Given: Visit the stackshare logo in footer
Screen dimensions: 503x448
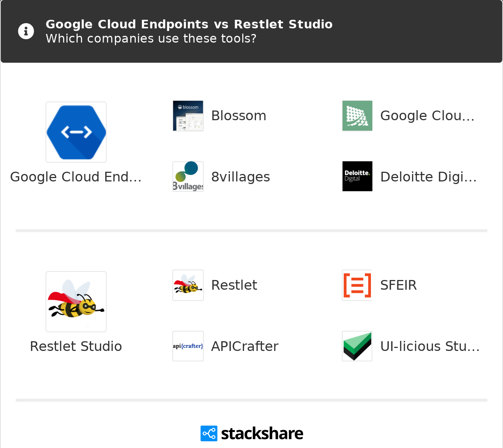Looking at the screenshot, I should [252, 433].
